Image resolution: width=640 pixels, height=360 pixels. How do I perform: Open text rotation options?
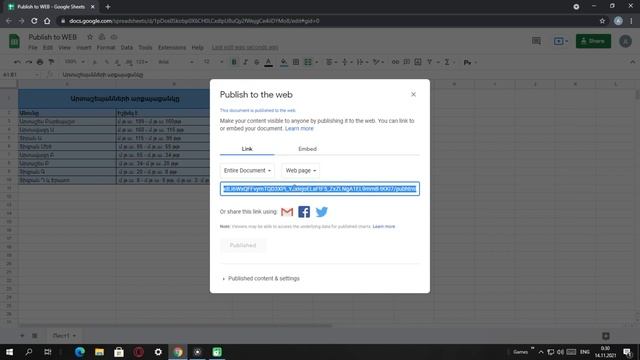(378, 62)
